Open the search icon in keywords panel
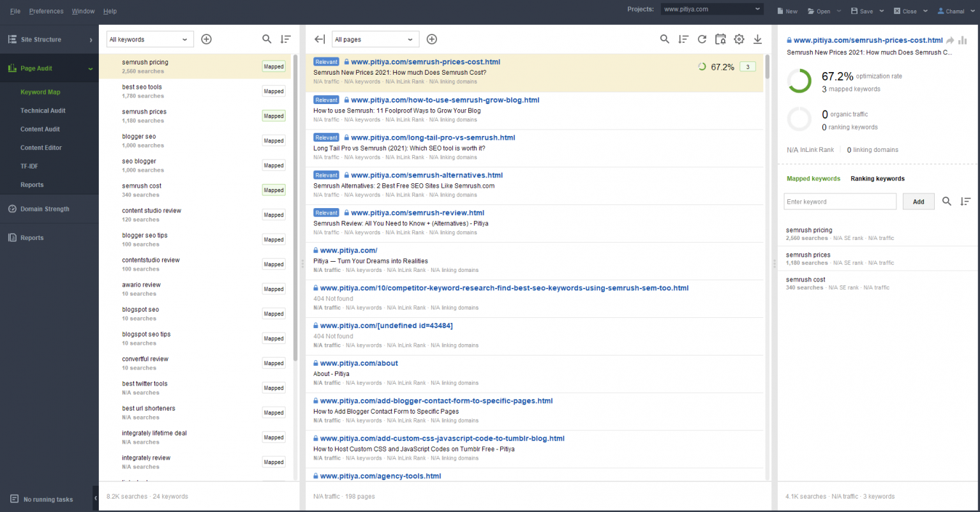980x512 pixels. click(267, 39)
